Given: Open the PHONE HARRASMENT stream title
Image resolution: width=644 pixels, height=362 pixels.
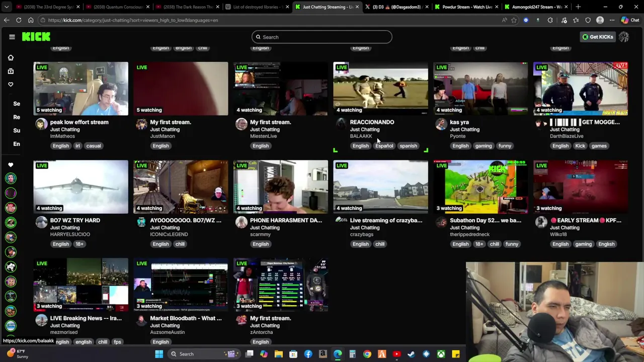Looking at the screenshot, I should [286, 220].
